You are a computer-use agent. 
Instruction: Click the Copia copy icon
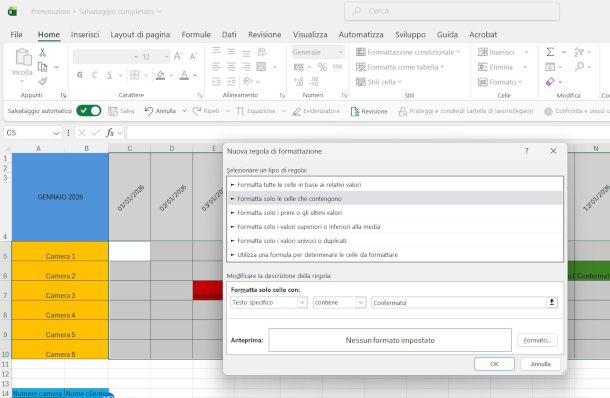pos(42,67)
